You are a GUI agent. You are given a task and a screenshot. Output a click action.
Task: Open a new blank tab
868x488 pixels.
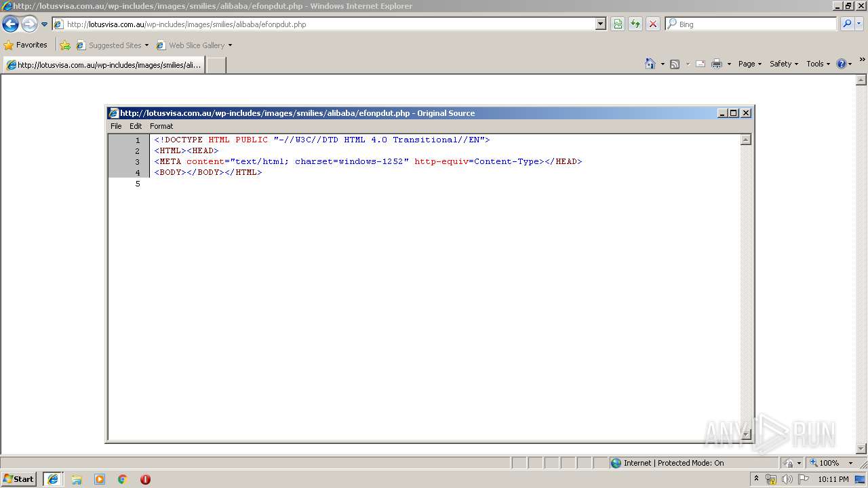[216, 65]
